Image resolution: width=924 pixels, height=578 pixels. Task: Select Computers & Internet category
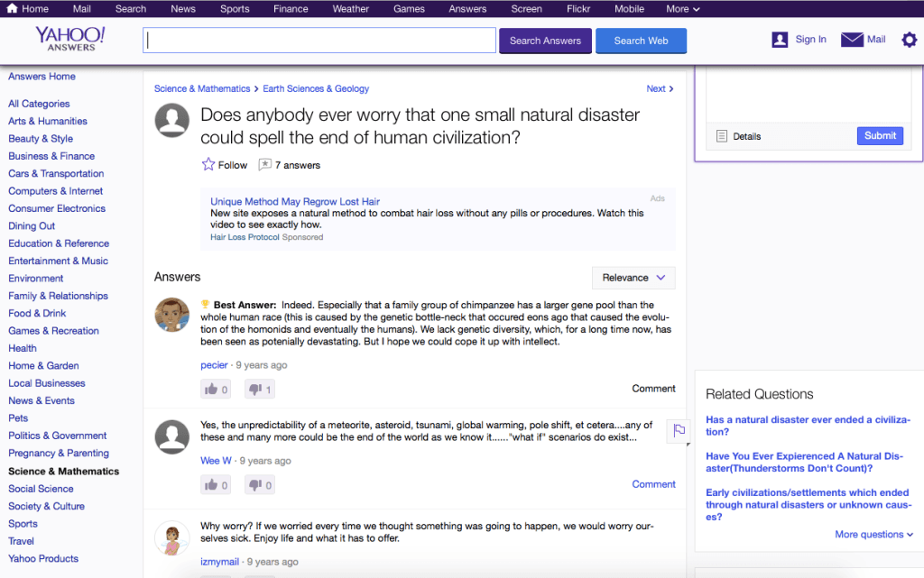55,191
